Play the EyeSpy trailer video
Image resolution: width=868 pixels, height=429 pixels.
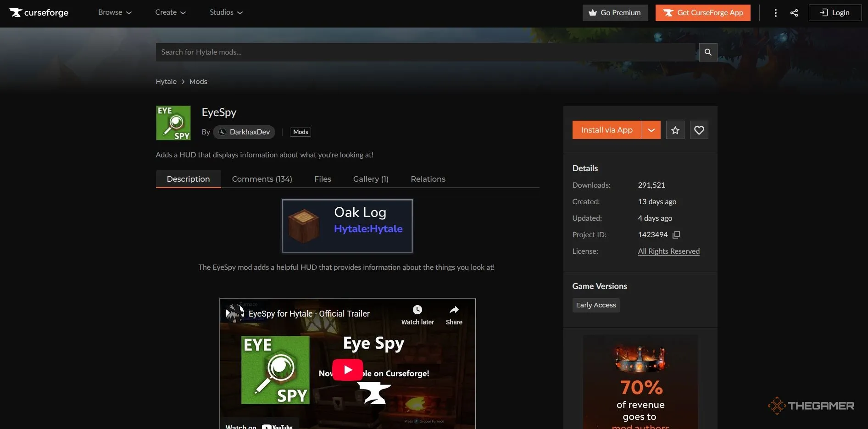point(347,370)
